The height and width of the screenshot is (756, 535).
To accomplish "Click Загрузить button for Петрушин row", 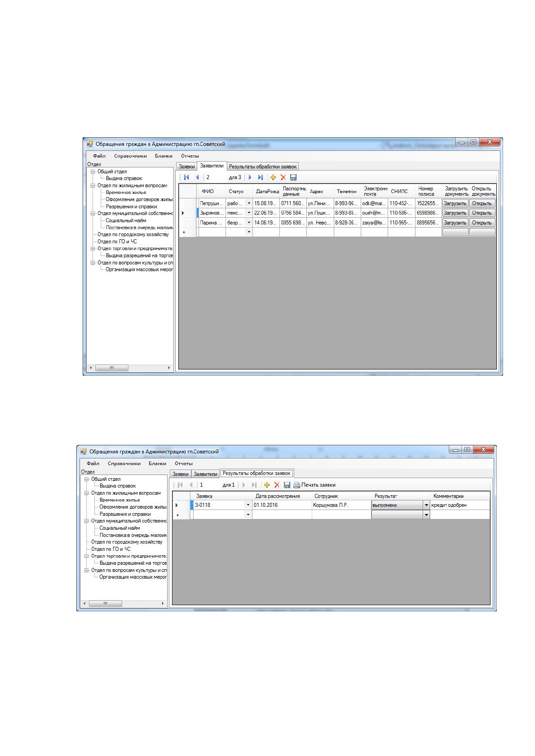I will [x=455, y=203].
